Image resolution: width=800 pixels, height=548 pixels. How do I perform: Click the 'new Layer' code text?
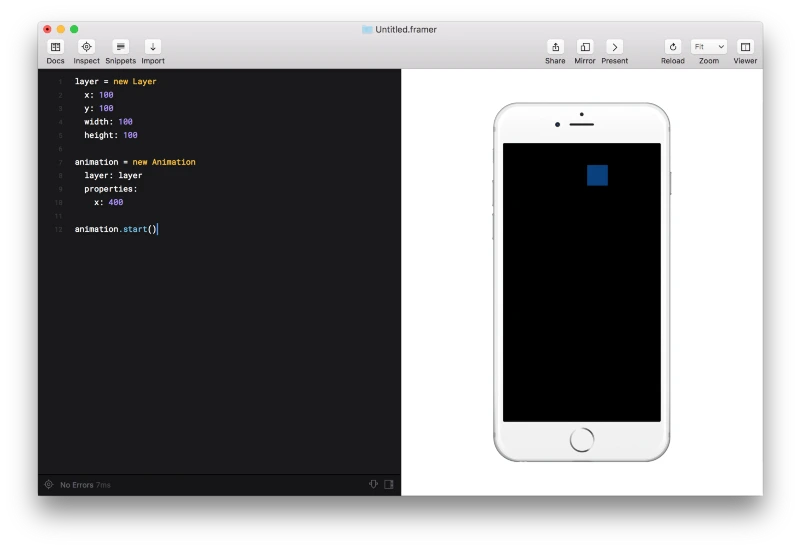pos(135,81)
